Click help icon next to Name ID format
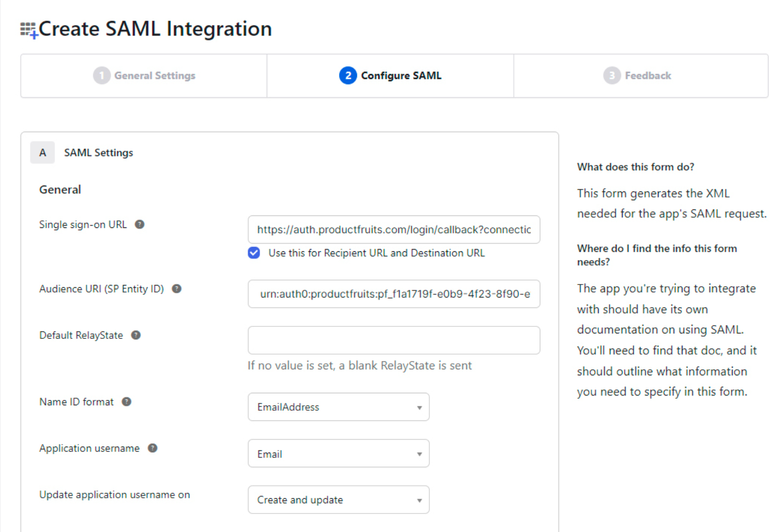 (x=127, y=402)
